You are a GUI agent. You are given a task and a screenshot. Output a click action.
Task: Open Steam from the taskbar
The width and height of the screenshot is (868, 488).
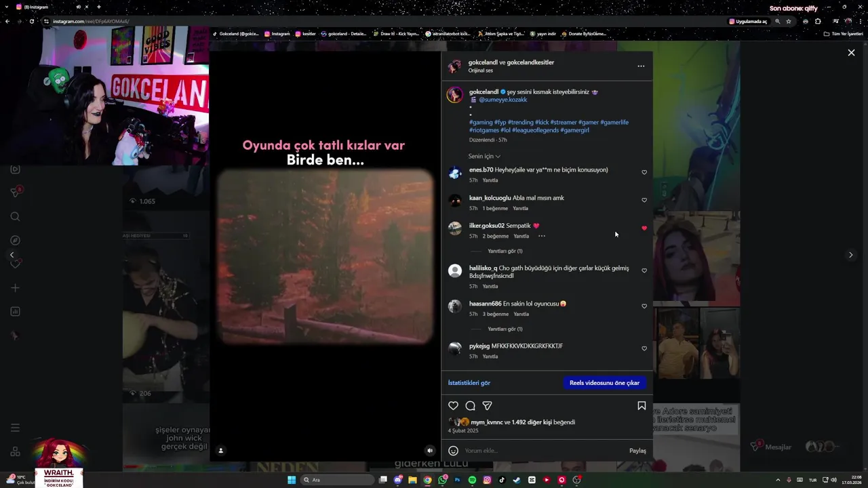[x=517, y=480]
